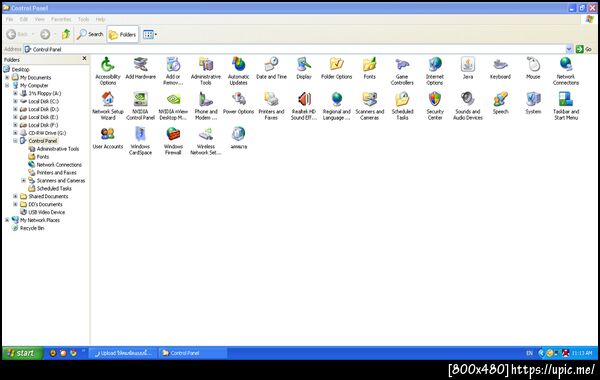This screenshot has height=380, width=600.
Task: Open the Help menu
Action: click(100, 19)
